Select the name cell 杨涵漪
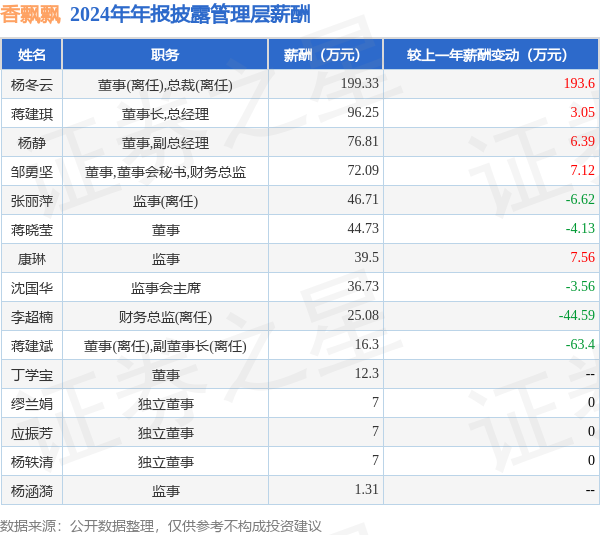Viewport: 600px width, 535px height. [x=32, y=491]
